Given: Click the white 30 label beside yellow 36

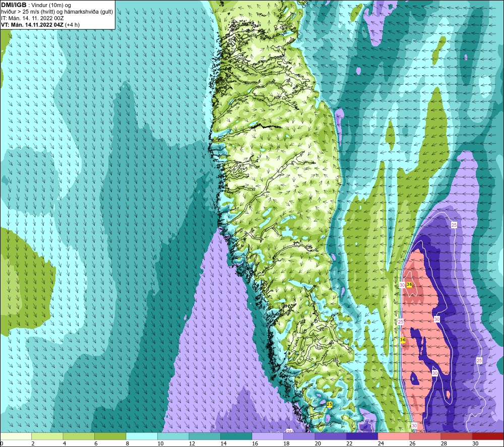Looking at the screenshot, I should click(402, 285).
